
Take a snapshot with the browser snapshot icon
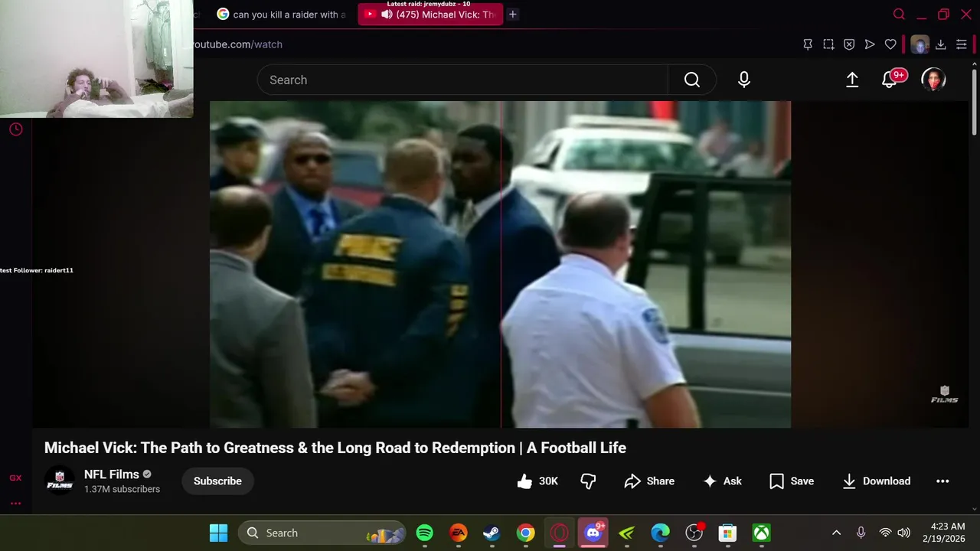[828, 44]
